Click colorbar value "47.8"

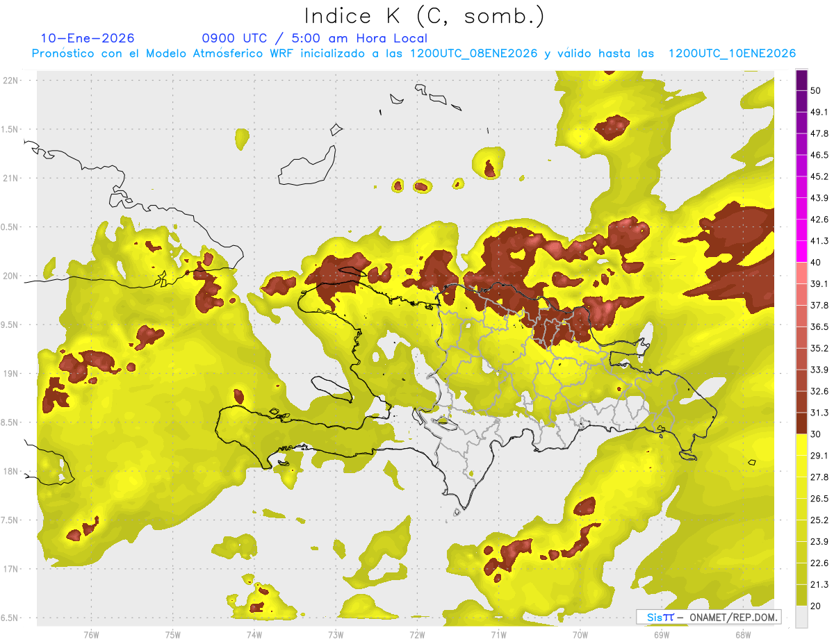pos(819,133)
